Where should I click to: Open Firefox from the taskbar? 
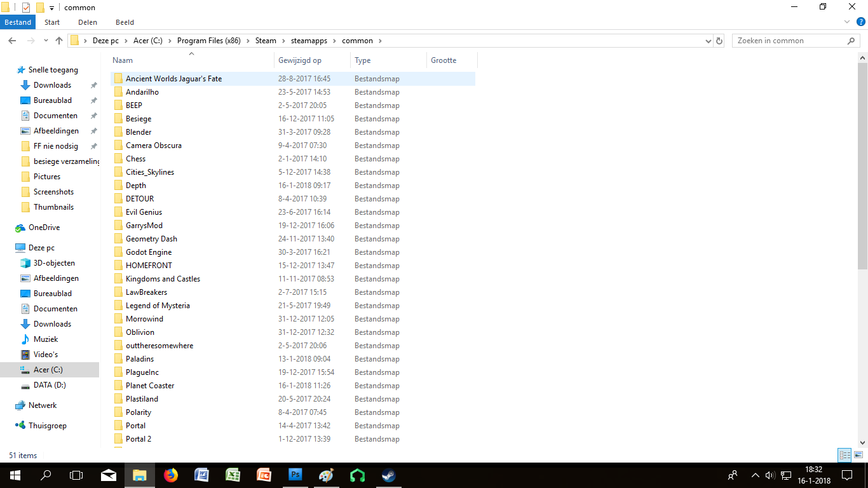[x=170, y=475]
